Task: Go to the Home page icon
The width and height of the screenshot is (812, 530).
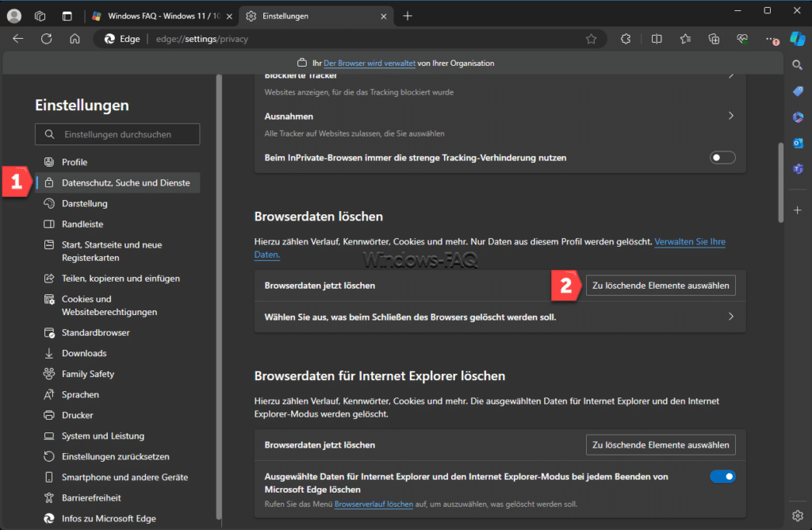Action: [75, 39]
